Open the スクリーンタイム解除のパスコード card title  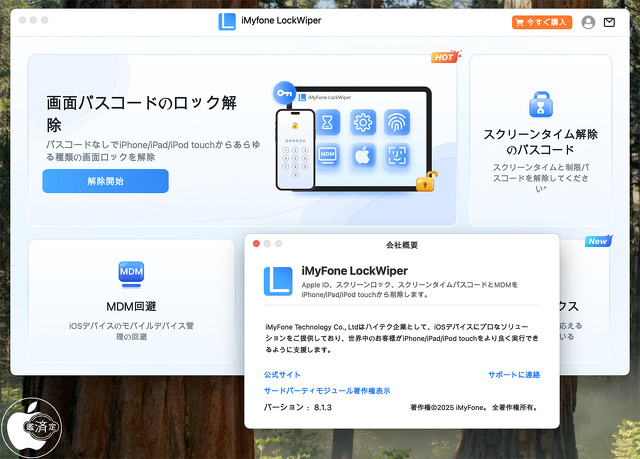coord(540,142)
